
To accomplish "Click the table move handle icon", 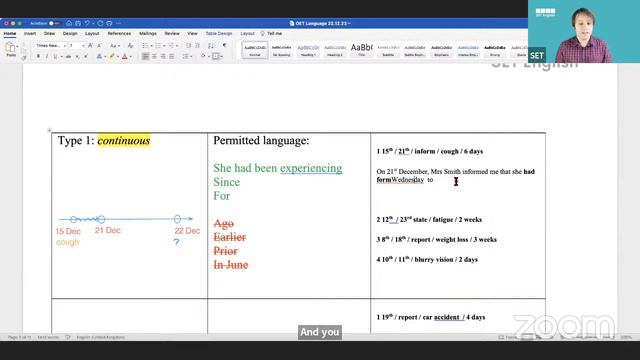I will coord(49,131).
